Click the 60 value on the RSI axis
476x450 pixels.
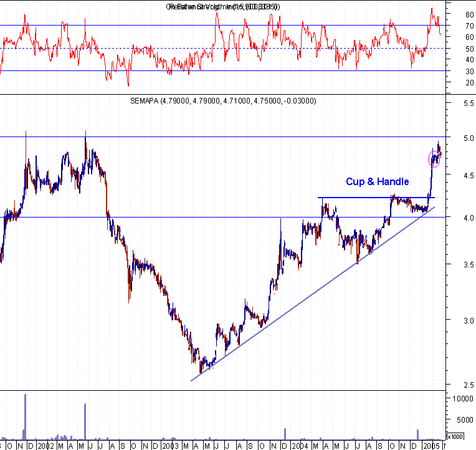pyautogui.click(x=470, y=37)
